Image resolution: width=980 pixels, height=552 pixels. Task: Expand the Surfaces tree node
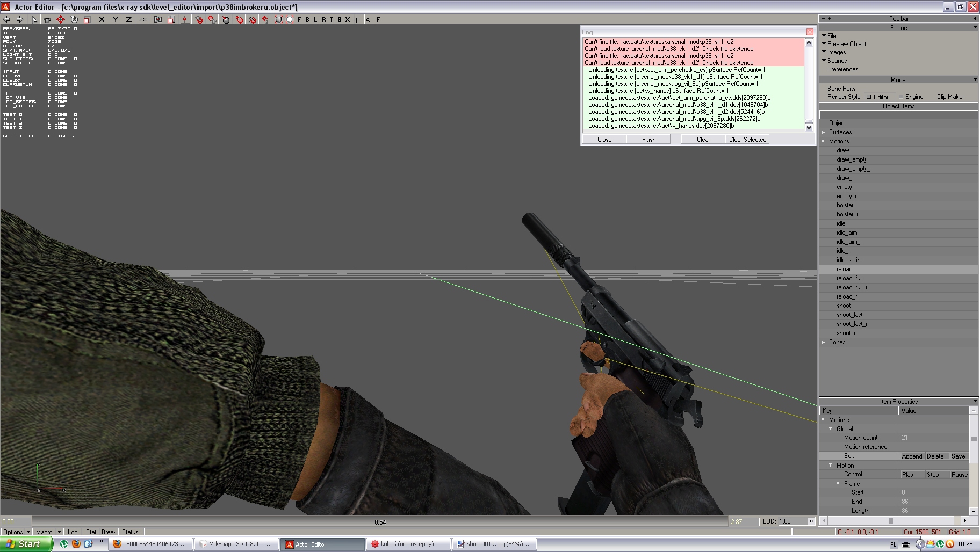click(824, 132)
